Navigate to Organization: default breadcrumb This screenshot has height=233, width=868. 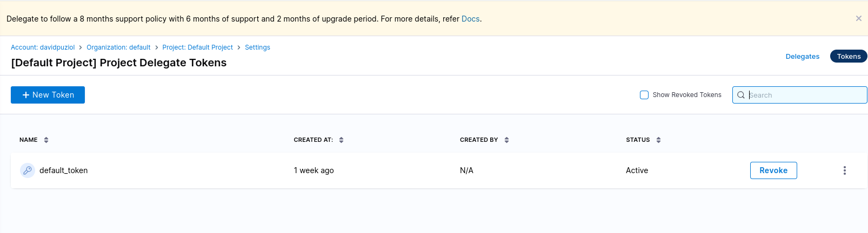(x=118, y=47)
